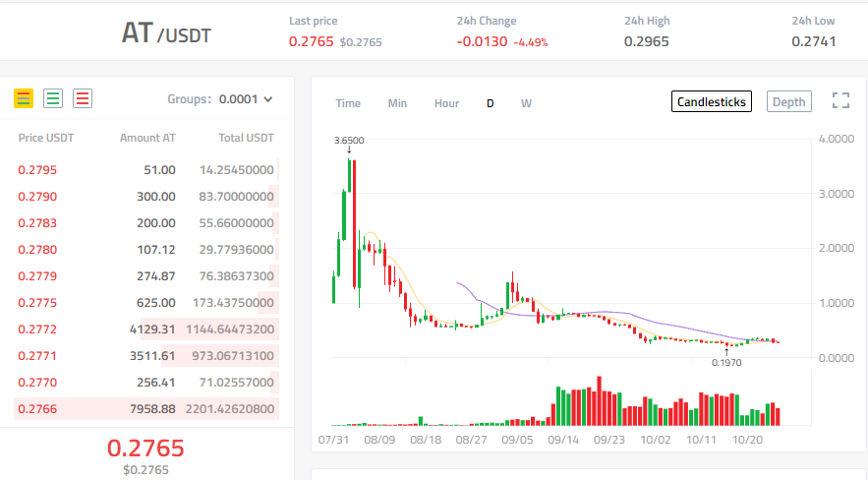Switch chart to Candlesticks view
The height and width of the screenshot is (480, 868).
pyautogui.click(x=712, y=101)
